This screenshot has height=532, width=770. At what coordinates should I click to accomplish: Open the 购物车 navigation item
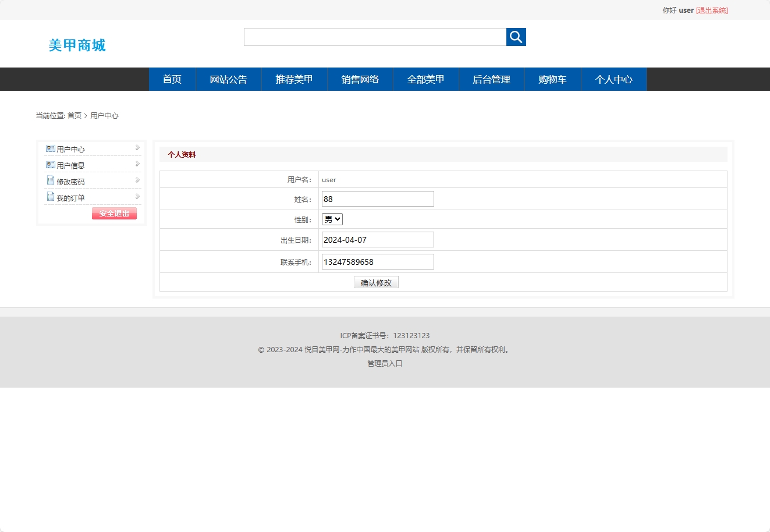(x=552, y=79)
